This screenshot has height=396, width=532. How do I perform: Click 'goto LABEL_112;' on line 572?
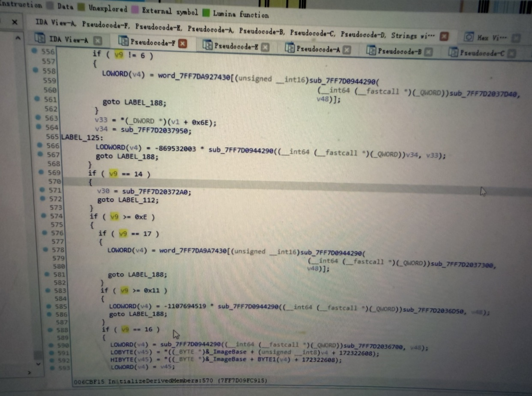[x=128, y=200]
